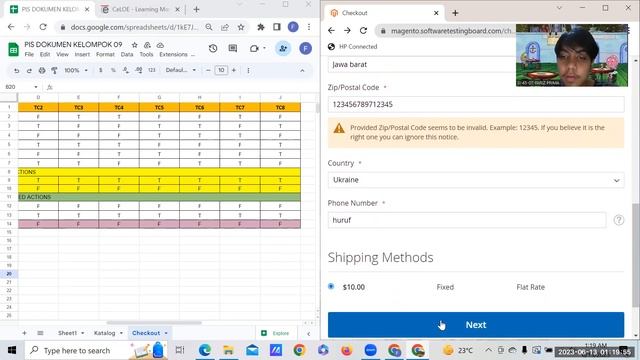Collapse the Sheets menus with the chevron up
The width and height of the screenshot is (640, 360).
pyautogui.click(x=302, y=71)
